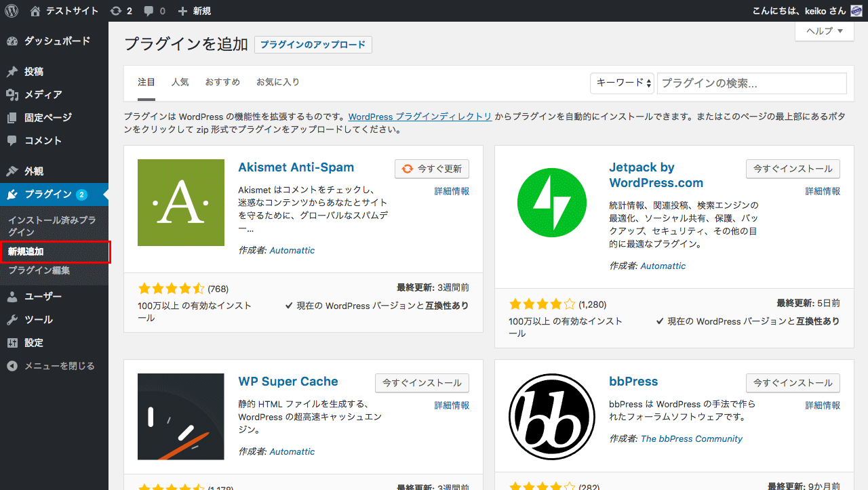The height and width of the screenshot is (490, 868).
Task: Click Akismet Anti-Spam plugin icon
Action: [x=181, y=203]
